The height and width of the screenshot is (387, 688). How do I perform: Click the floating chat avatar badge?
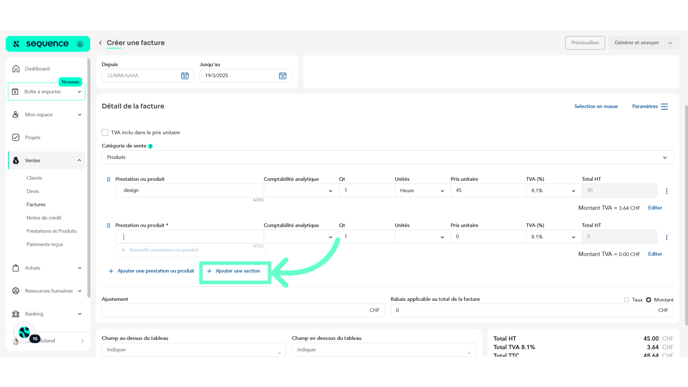25,333
